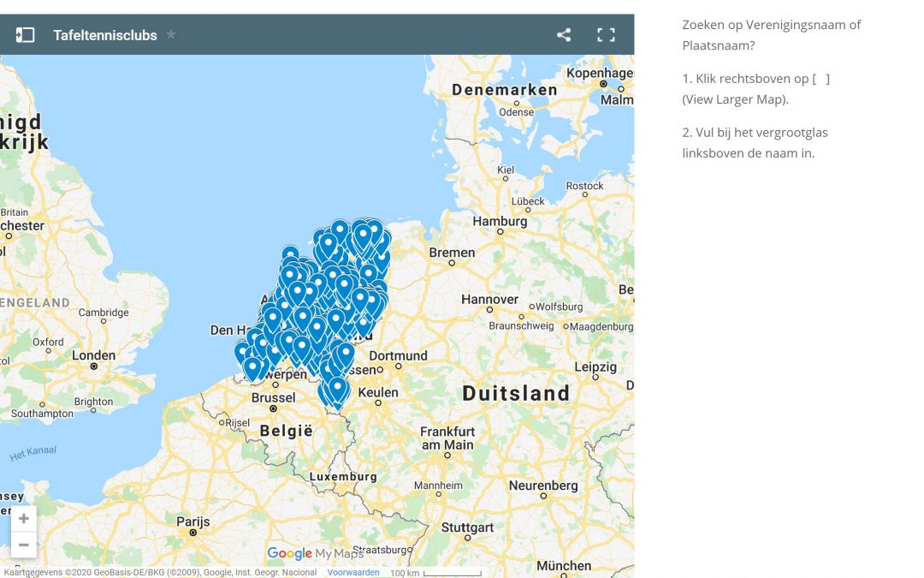Click the Odense city label

(516, 112)
